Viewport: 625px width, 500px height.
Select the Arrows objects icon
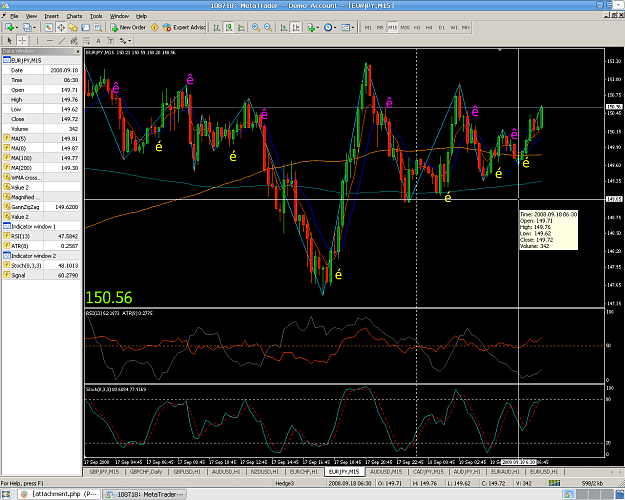point(123,40)
